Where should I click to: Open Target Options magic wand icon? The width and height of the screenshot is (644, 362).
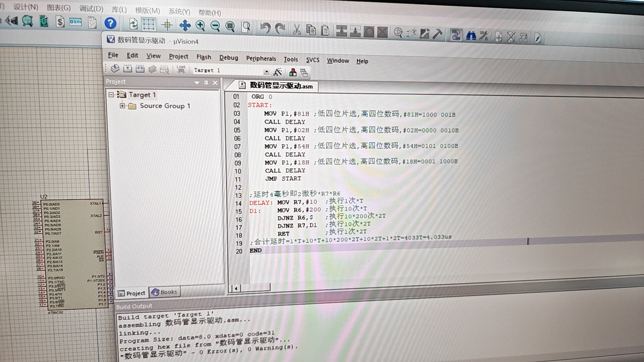278,72
